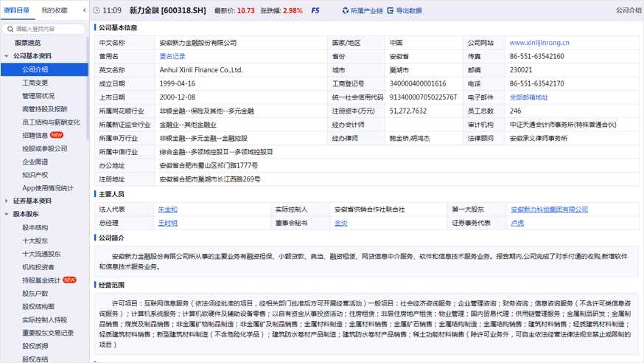Click the fax number 86-551-63542160
Viewport: 644px width, 363px height.
click(537, 56)
